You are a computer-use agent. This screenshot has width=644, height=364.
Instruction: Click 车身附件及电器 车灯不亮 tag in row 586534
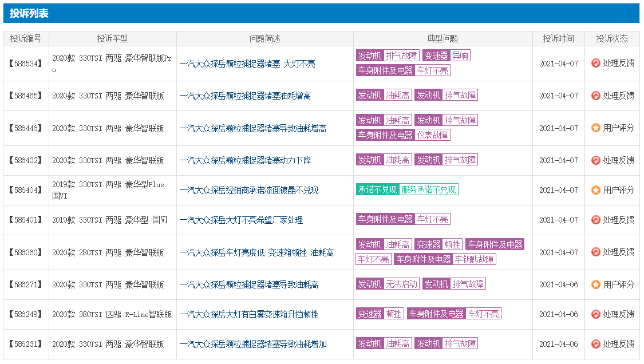[404, 70]
